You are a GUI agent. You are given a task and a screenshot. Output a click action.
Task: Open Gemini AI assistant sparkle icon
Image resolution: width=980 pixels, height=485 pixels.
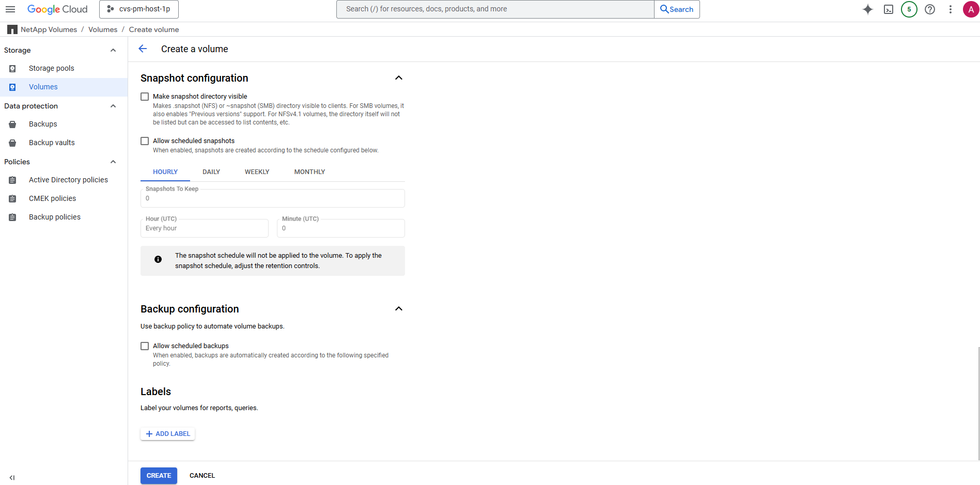tap(868, 9)
